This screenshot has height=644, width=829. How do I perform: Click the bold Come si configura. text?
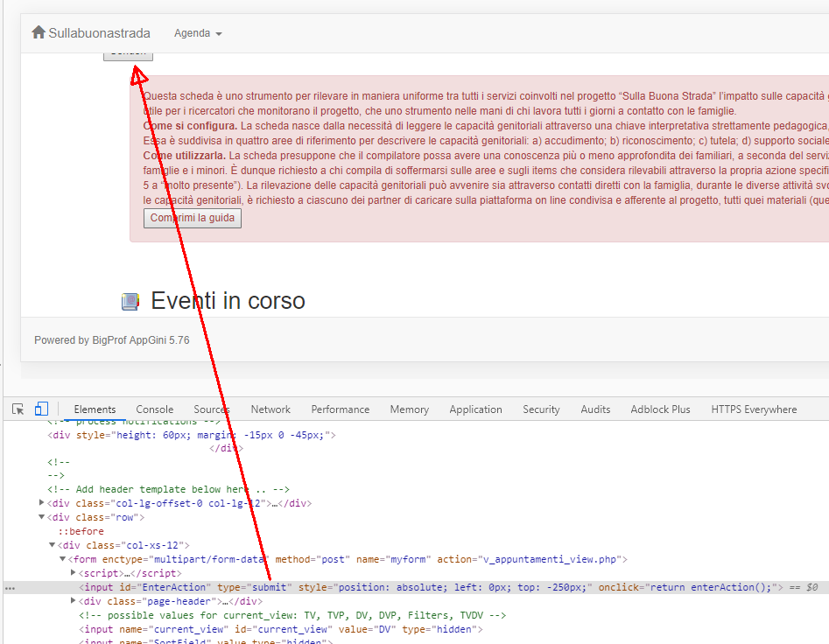pos(190,126)
